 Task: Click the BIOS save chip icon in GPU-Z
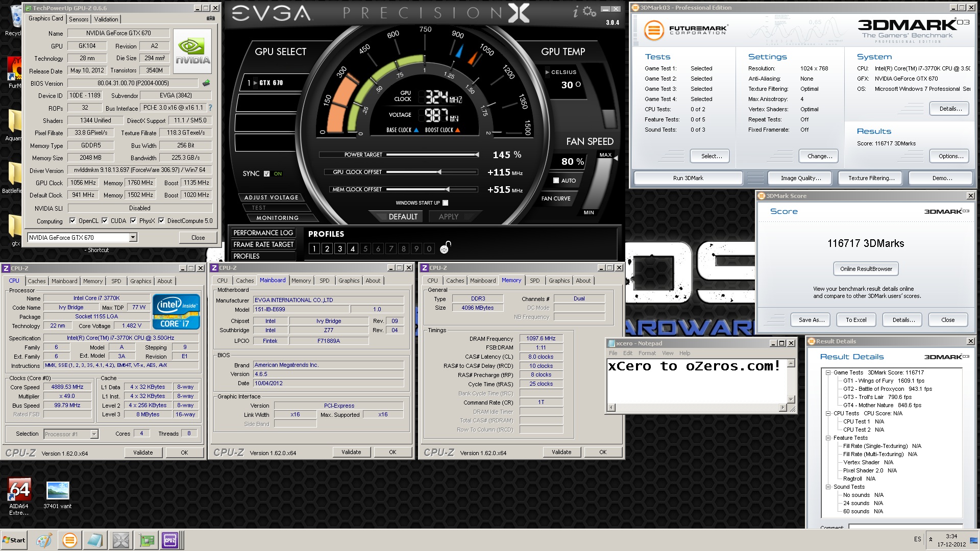click(x=206, y=83)
